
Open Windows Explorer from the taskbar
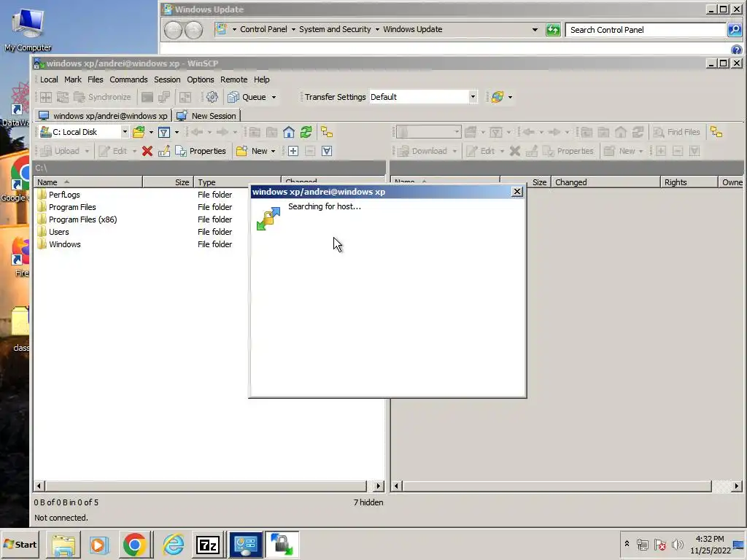point(63,545)
